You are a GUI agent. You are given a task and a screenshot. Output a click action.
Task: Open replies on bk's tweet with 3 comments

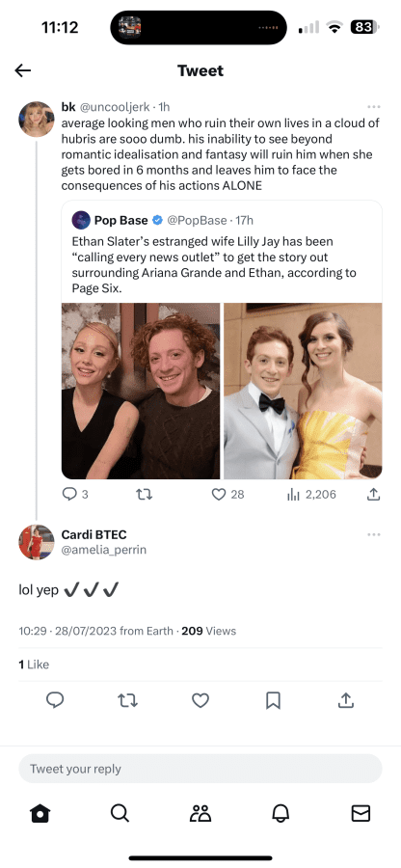(75, 495)
